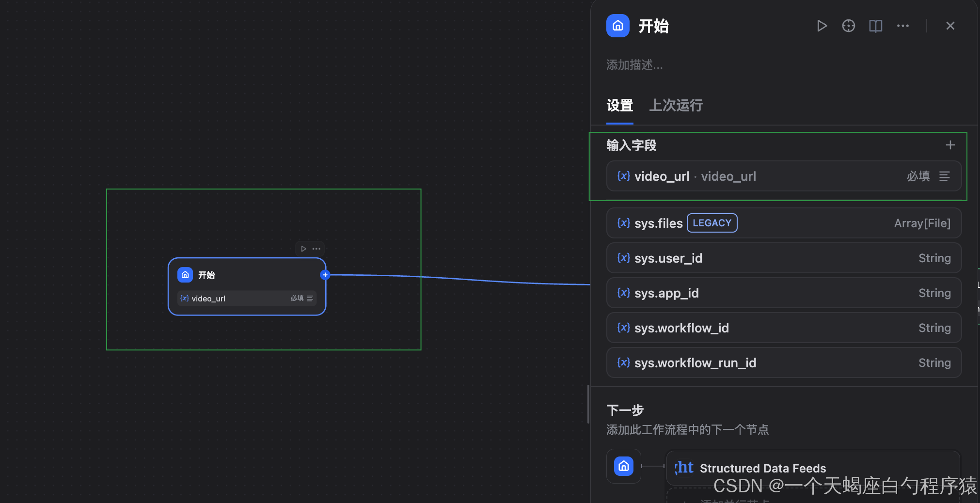This screenshot has width=980, height=503.
Task: Click the home icon beside the next-step suggestion
Action: tap(623, 466)
